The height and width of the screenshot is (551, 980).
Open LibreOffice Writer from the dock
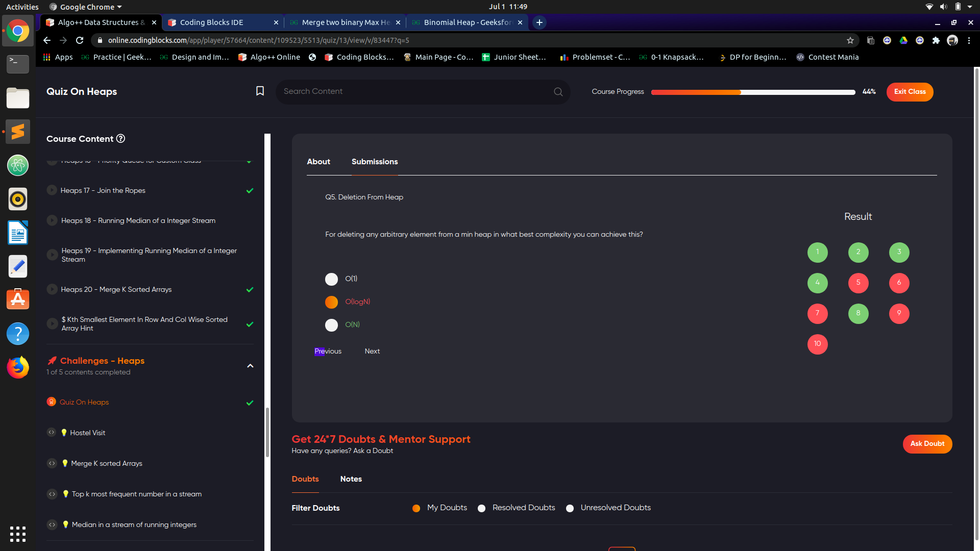tap(18, 233)
